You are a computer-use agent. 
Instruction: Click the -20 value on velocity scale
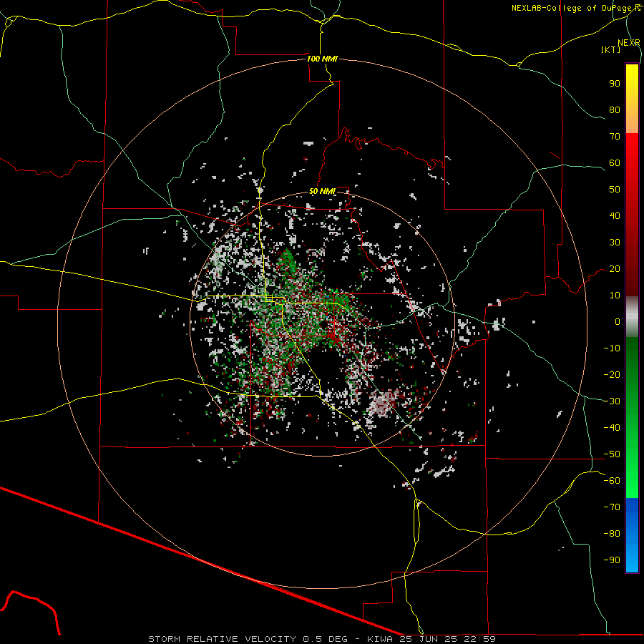[x=612, y=375]
